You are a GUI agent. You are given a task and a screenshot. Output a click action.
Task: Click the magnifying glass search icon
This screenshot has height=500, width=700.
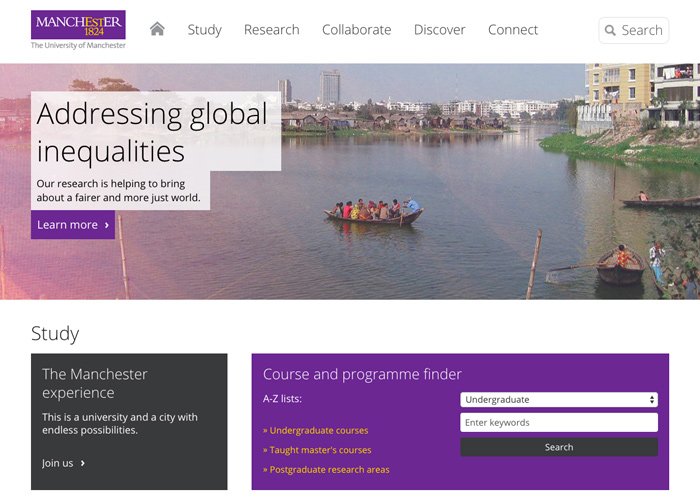coord(610,30)
